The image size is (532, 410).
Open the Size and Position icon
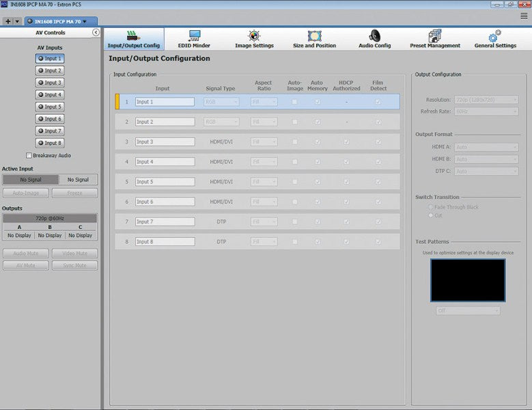[x=315, y=36]
